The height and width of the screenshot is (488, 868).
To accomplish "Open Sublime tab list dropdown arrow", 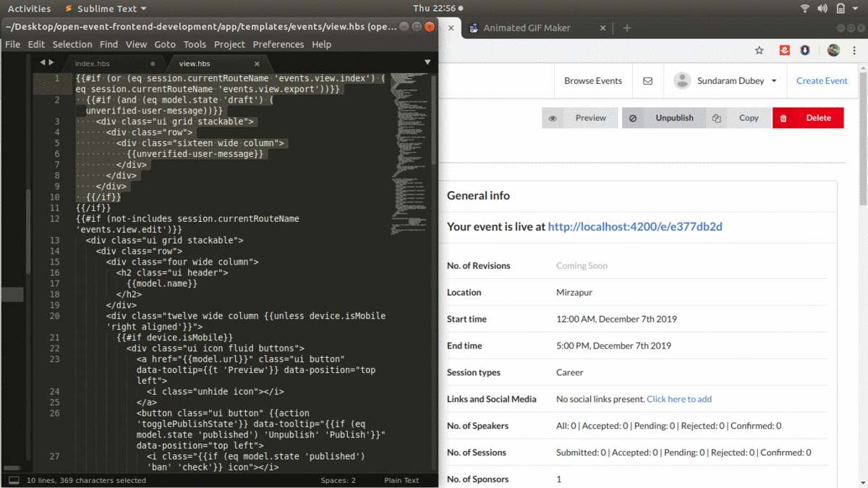I will coord(427,63).
